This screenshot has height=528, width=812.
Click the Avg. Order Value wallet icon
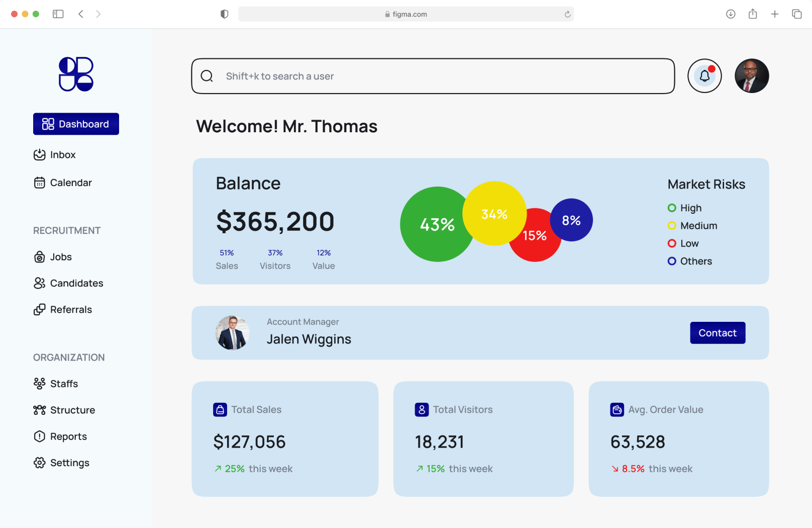[617, 410]
